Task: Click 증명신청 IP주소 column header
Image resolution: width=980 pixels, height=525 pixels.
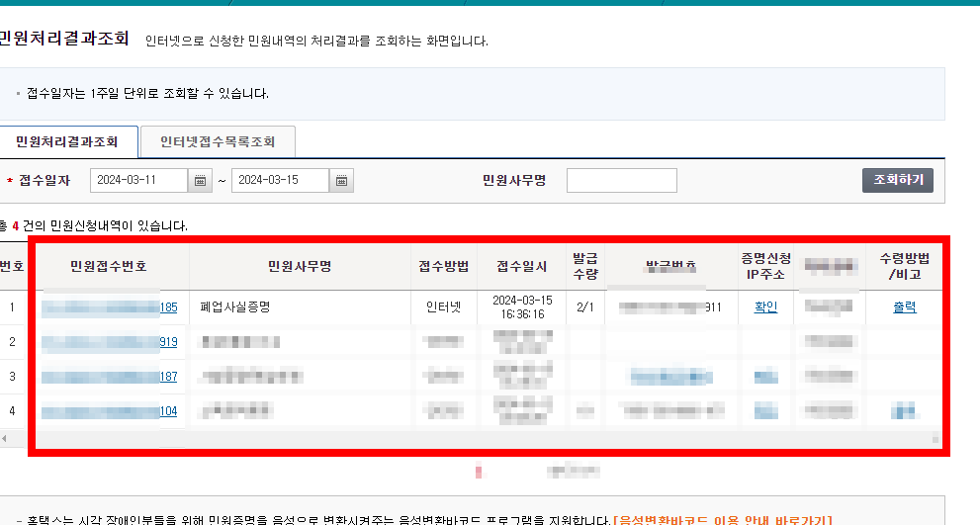Action: [765, 266]
